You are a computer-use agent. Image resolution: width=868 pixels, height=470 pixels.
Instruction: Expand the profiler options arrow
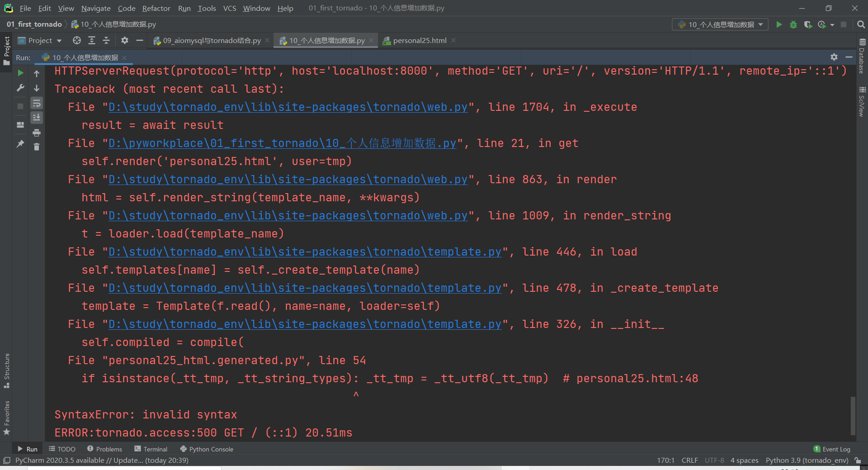tap(832, 25)
